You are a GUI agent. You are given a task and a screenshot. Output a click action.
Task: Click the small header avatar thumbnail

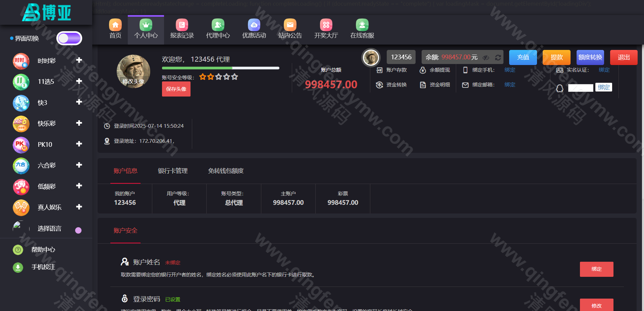coord(371,58)
